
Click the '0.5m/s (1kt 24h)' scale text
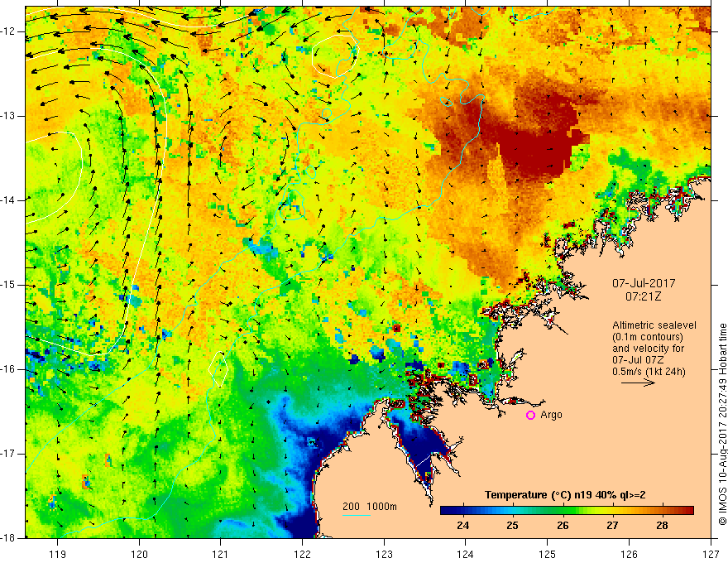tap(649, 372)
